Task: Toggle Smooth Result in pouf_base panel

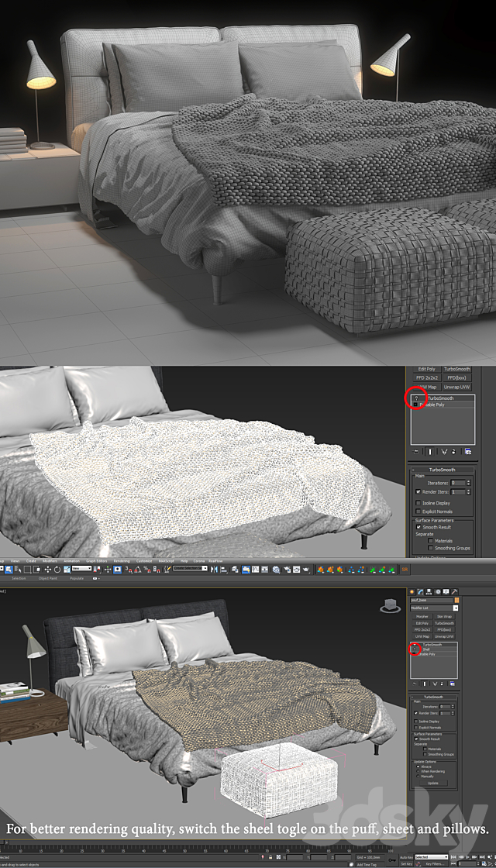Action: coord(416,739)
